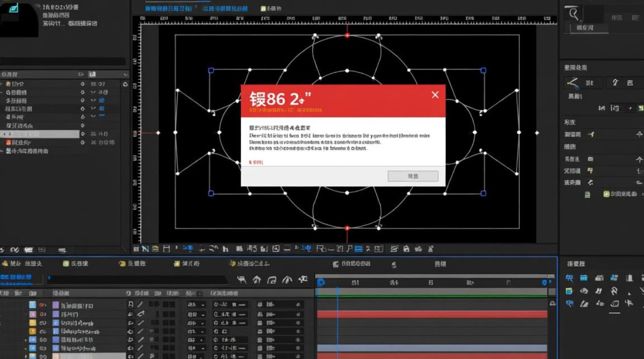
Task: Click the dark search field in the timeline panel
Action: pyautogui.click(x=138, y=280)
